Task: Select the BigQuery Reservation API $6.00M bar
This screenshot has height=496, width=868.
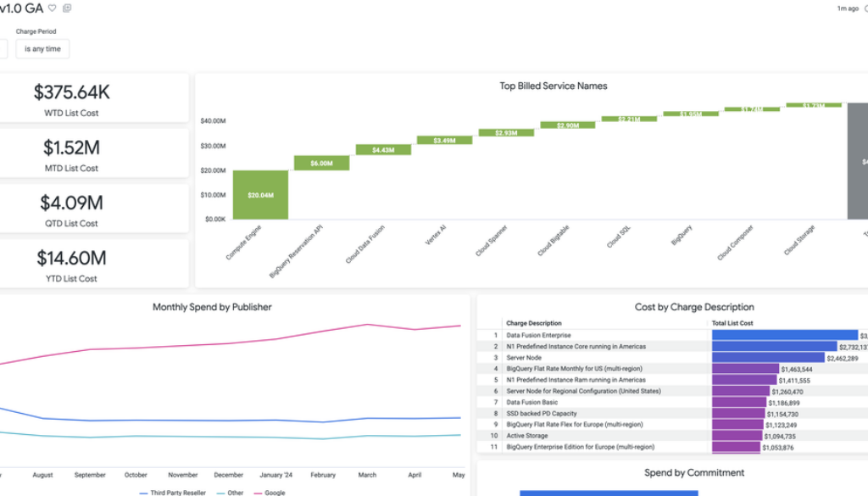Action: point(321,163)
